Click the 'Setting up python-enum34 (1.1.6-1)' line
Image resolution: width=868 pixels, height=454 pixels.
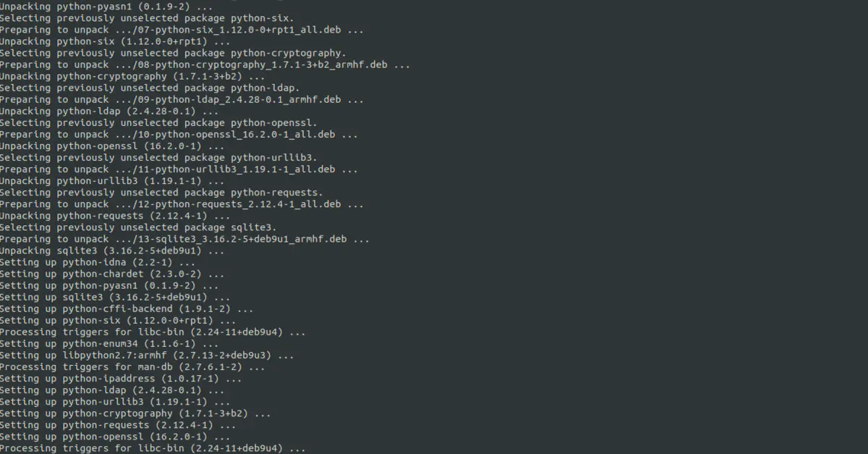pyautogui.click(x=109, y=342)
